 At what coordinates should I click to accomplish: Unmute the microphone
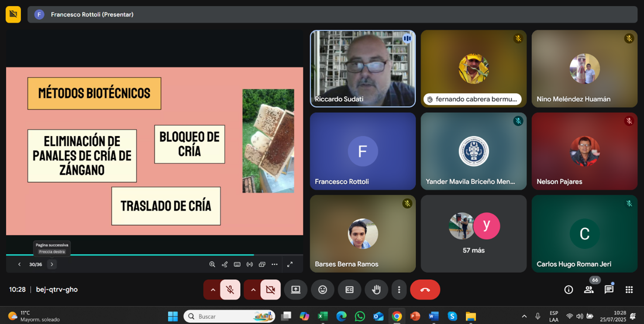click(x=230, y=289)
